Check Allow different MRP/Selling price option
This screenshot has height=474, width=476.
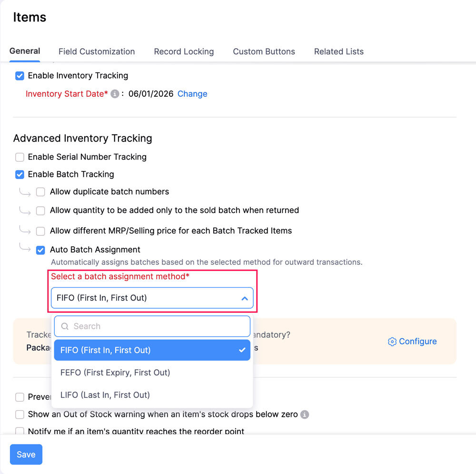(40, 231)
